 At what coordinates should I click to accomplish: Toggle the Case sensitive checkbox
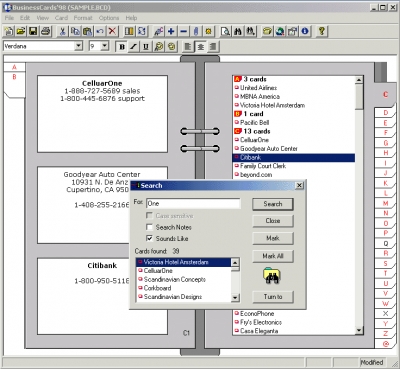point(149,216)
